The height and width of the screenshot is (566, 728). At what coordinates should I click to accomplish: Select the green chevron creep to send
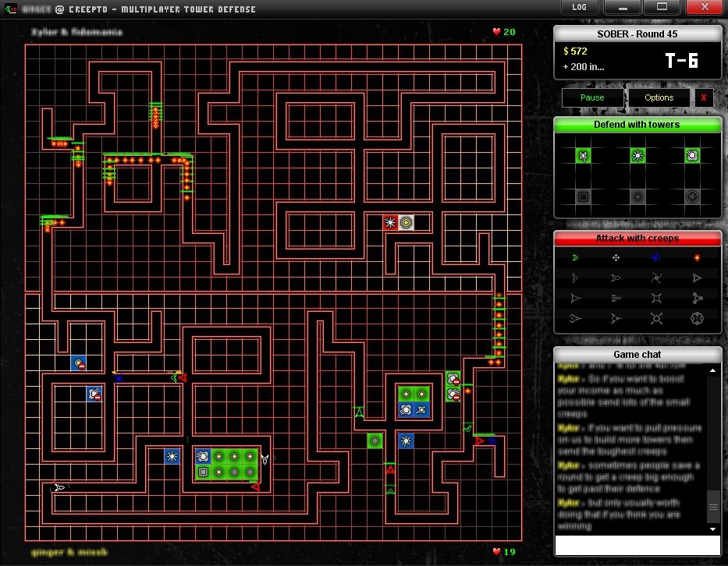coord(575,257)
